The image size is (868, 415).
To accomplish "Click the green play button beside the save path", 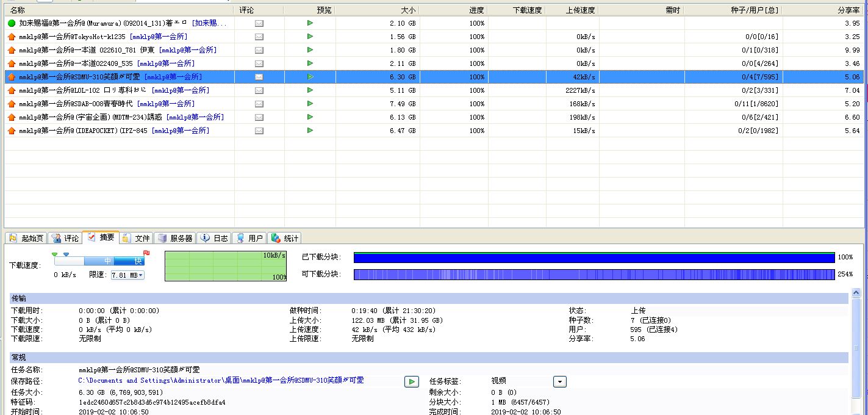I will coord(412,381).
